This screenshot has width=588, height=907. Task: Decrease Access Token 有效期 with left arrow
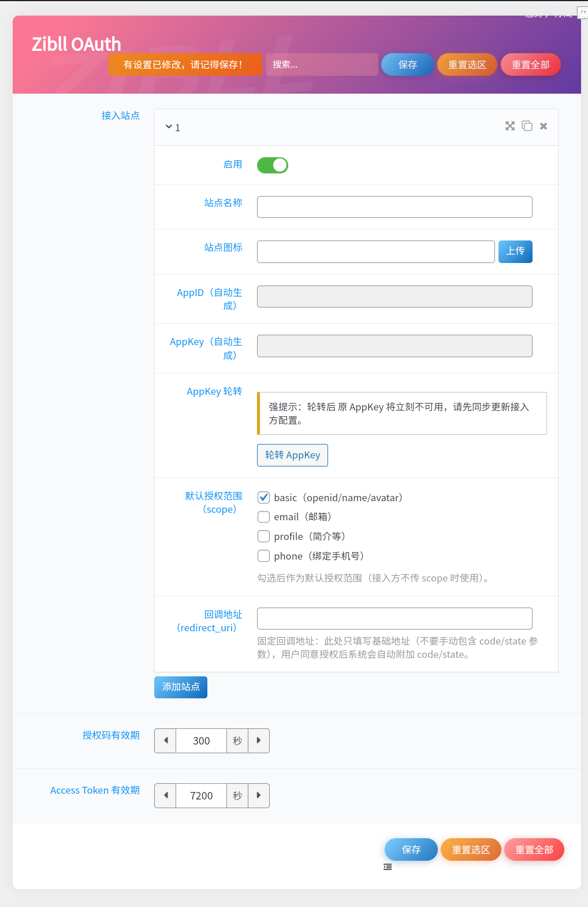click(166, 795)
